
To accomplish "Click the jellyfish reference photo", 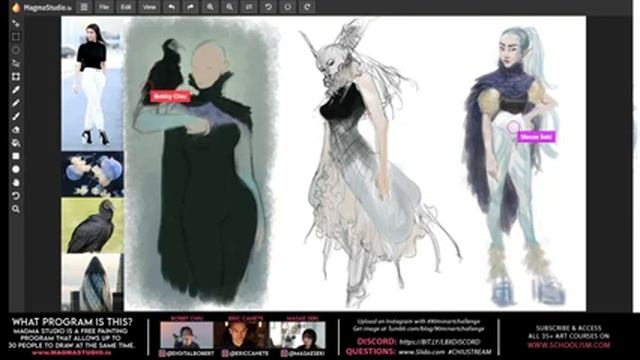I will pyautogui.click(x=92, y=174).
